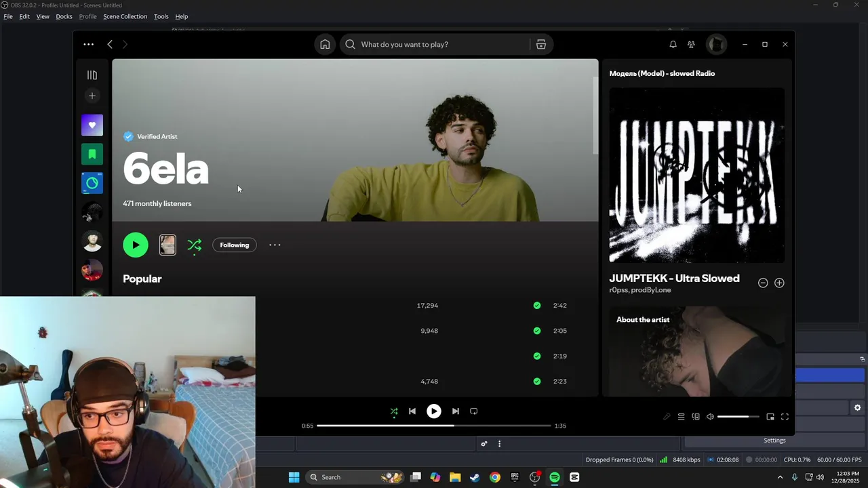Unfollow artist via Following button
Screen dimensions: 868x488
[x=235, y=245]
